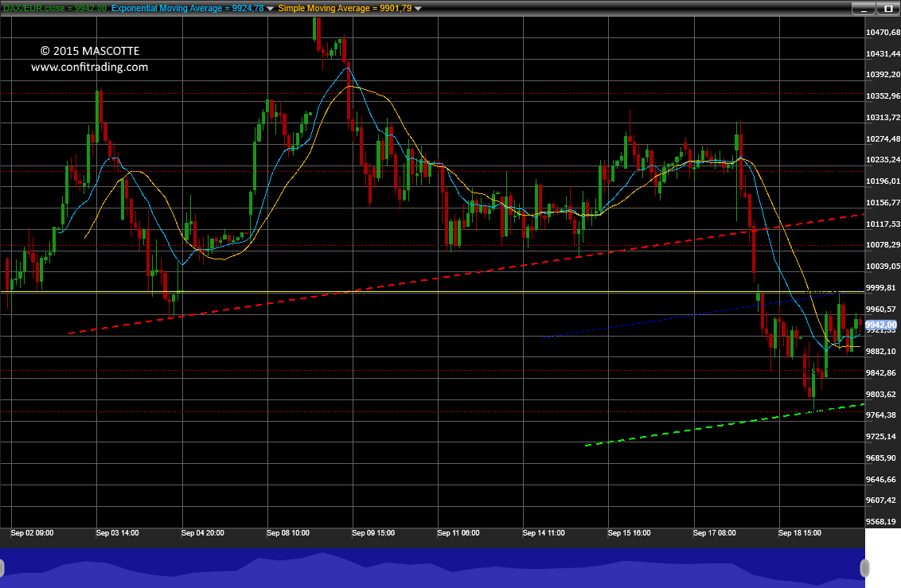Image resolution: width=901 pixels, height=588 pixels.
Task: Click inside the blue overview navigator area
Action: (432, 568)
